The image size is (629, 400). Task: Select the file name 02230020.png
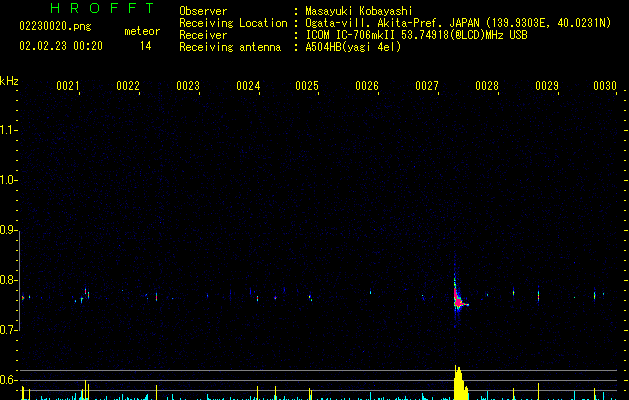click(55, 26)
